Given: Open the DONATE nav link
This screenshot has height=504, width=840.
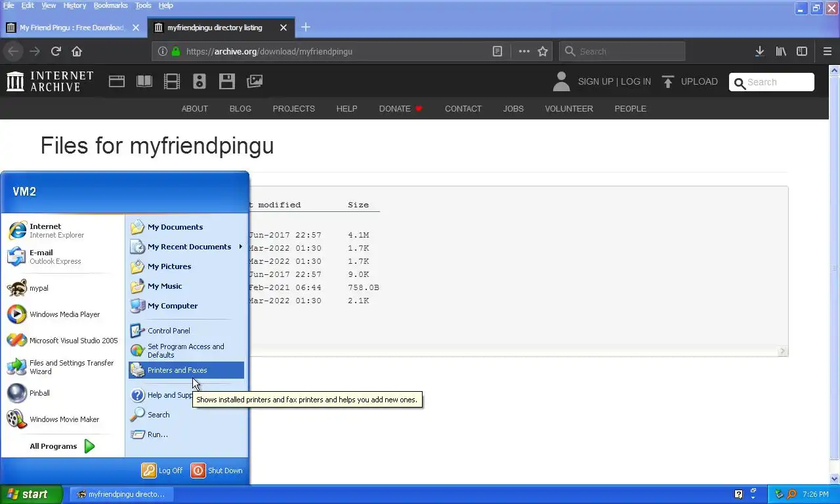Looking at the screenshot, I should [401, 109].
